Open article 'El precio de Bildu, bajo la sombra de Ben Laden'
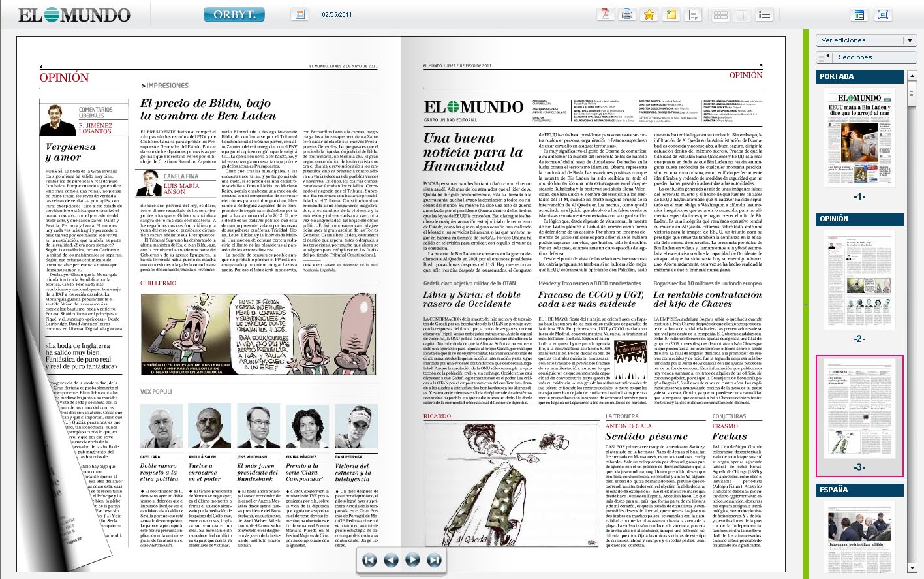Viewport: 924px width, 579px height. tap(208, 110)
